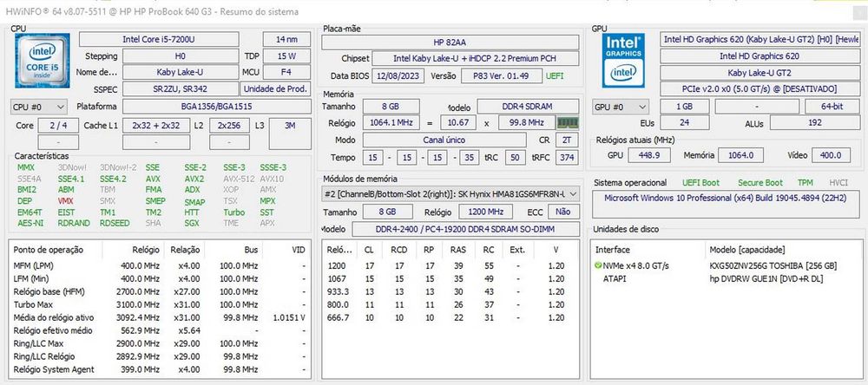Click the Intel Graphics logo
Screen dimensions: 868x385
623,59
